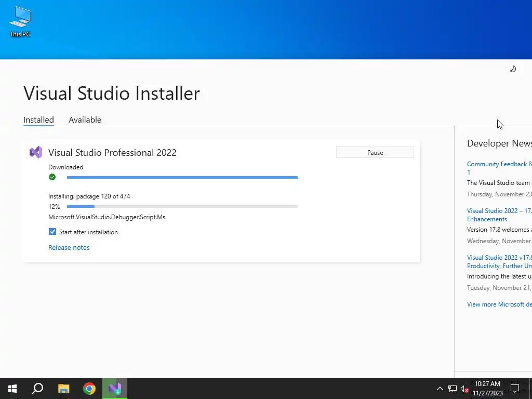Click Visual Studio Professional 2022 product title

pyautogui.click(x=112, y=152)
